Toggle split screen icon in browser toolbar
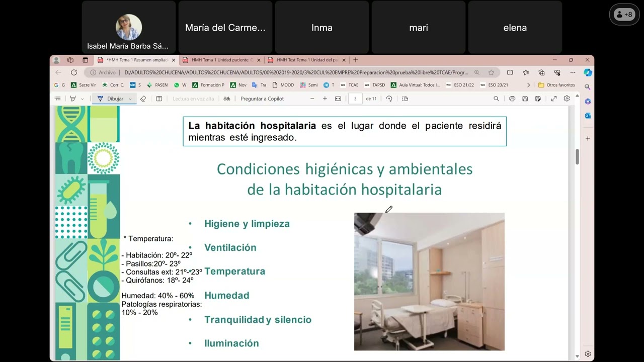This screenshot has height=362, width=644. (510, 72)
